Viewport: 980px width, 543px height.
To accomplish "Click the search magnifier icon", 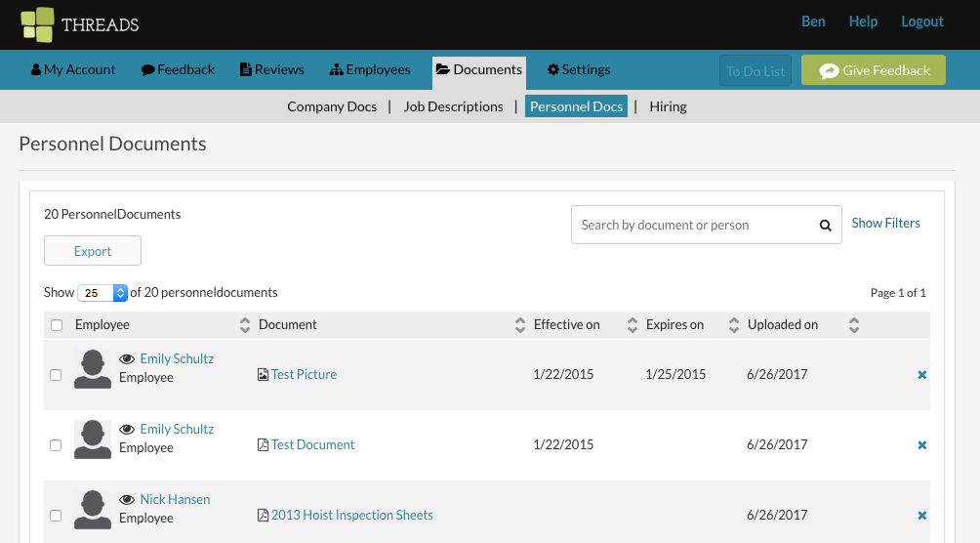I will click(x=826, y=226).
